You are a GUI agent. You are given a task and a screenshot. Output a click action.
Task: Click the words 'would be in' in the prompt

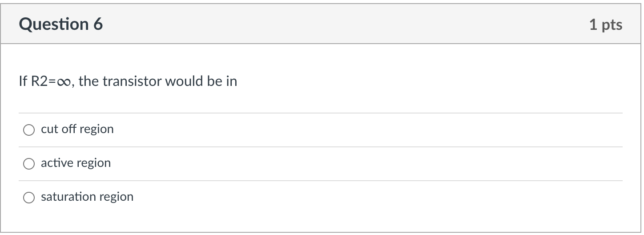point(201,81)
